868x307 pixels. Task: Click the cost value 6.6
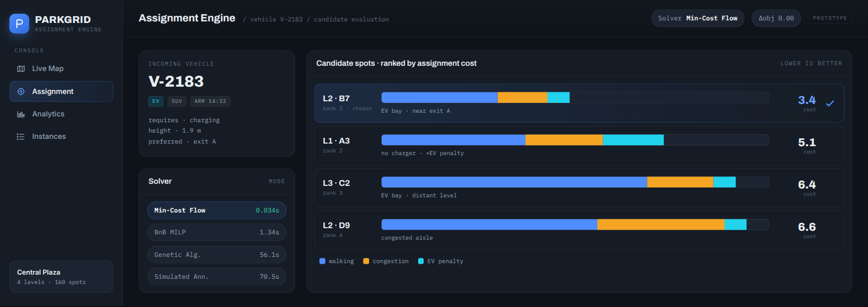(806, 227)
